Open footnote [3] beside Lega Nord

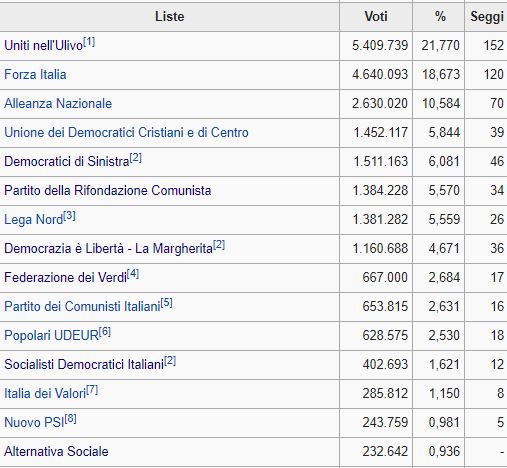tap(69, 216)
